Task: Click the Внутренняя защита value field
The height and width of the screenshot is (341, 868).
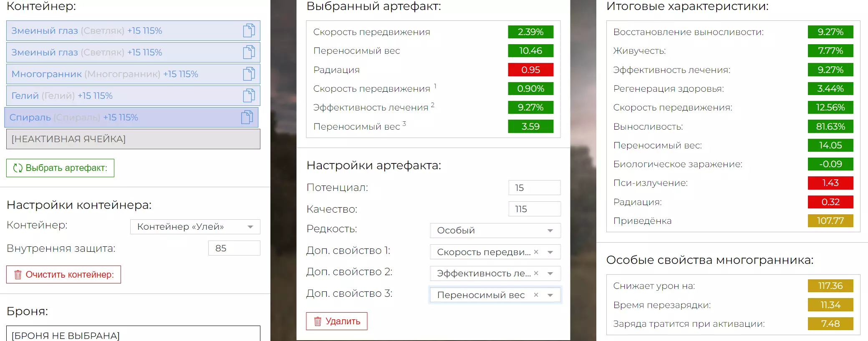Action: tap(234, 248)
